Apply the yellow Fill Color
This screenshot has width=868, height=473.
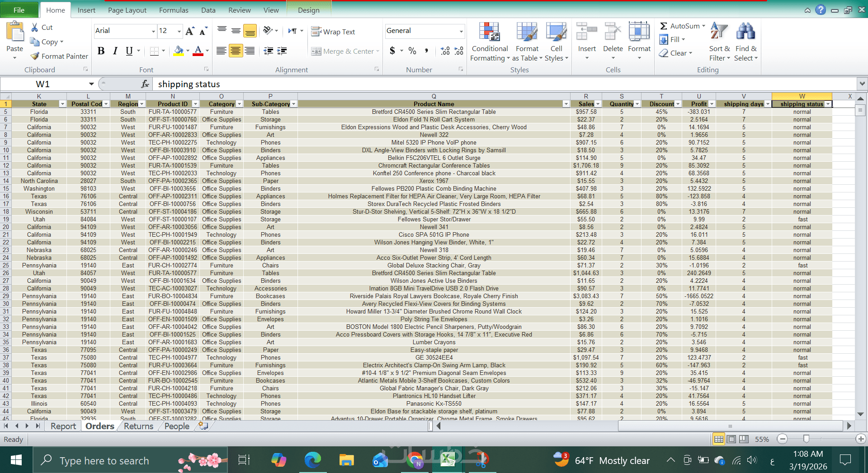click(x=179, y=51)
